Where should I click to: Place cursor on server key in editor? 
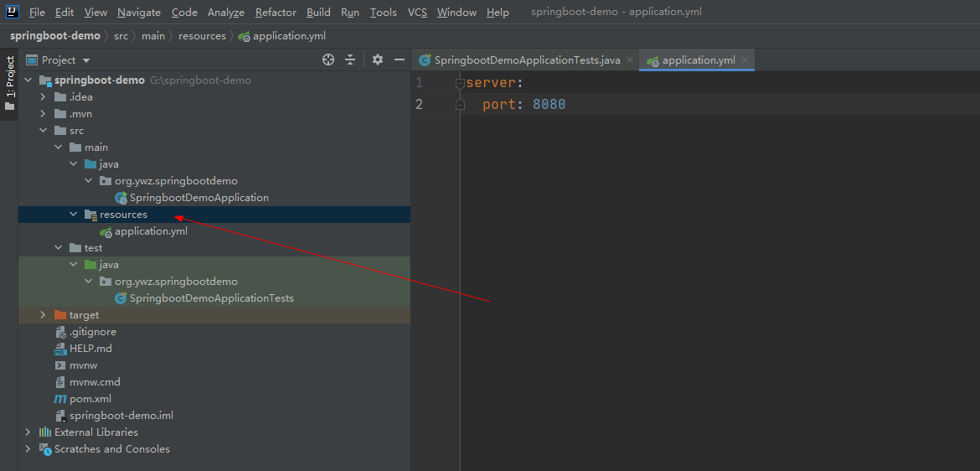coord(491,83)
